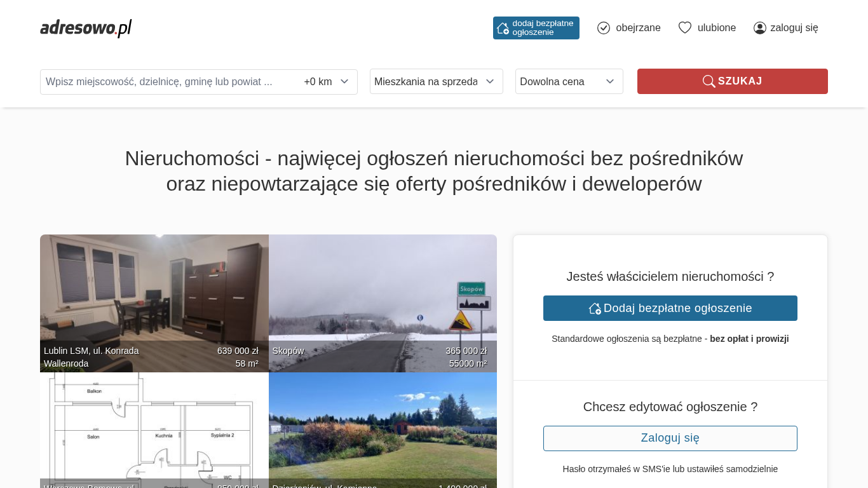
Task: Click the adresowo.pl logo
Action: (x=86, y=28)
